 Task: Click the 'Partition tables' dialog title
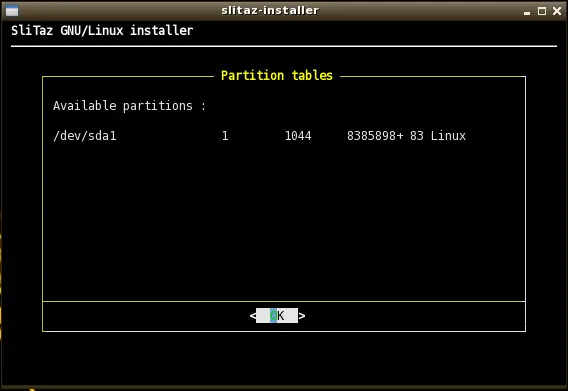(277, 75)
